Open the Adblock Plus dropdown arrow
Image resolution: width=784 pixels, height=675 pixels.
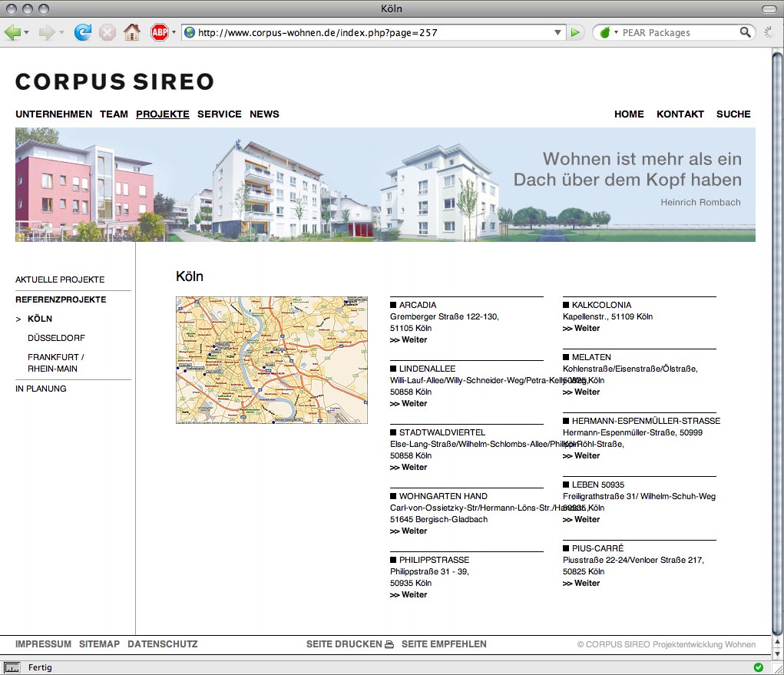coord(174,32)
